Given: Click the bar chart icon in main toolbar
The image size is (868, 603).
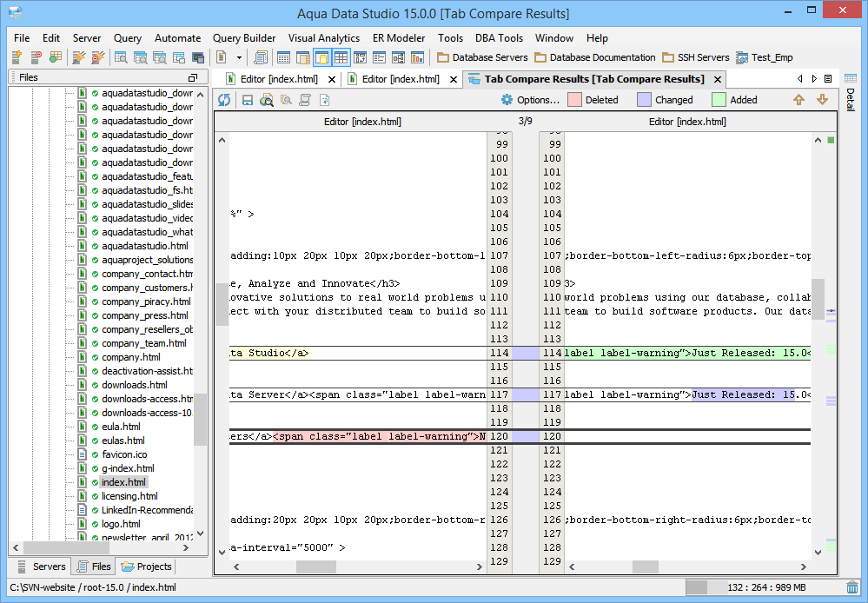Looking at the screenshot, I should 418,57.
